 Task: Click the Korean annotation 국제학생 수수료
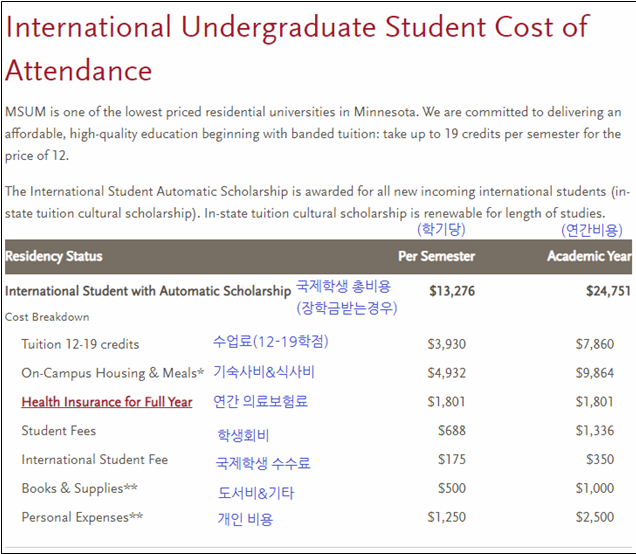point(263,463)
